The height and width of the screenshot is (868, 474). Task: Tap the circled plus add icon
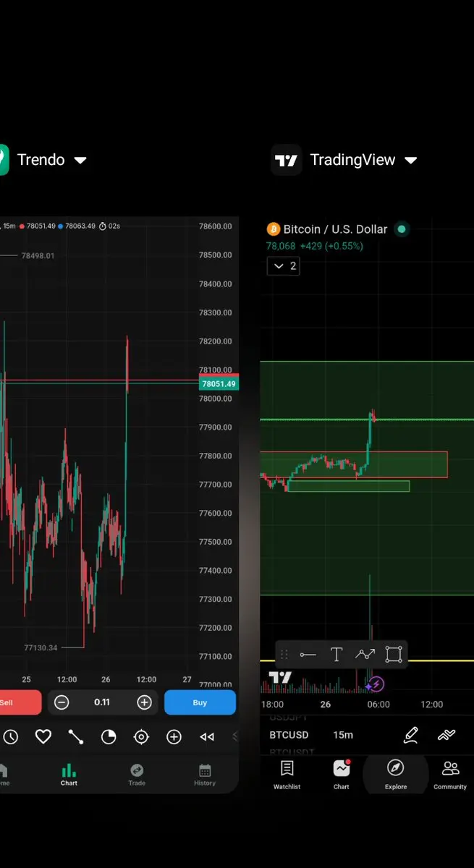[174, 737]
